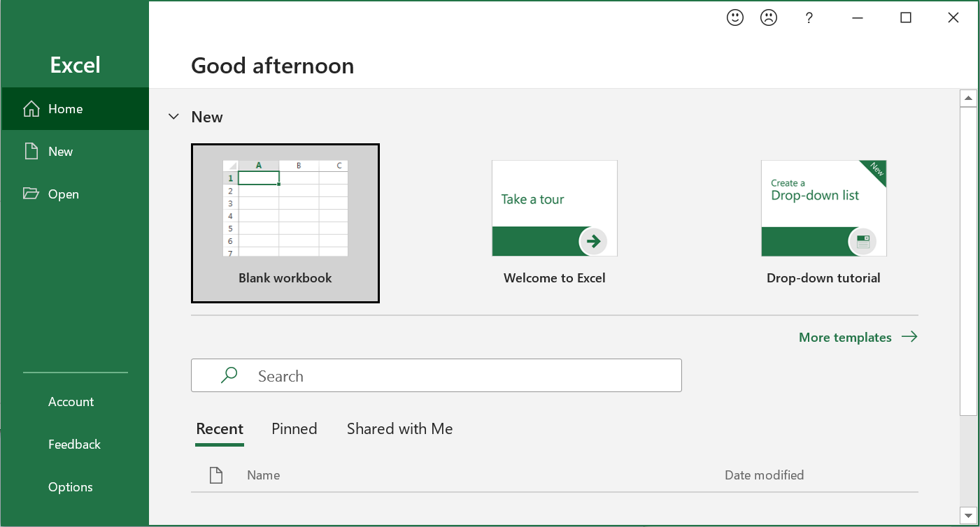Select Open in the left sidebar
This screenshot has height=527, width=980.
click(75, 194)
